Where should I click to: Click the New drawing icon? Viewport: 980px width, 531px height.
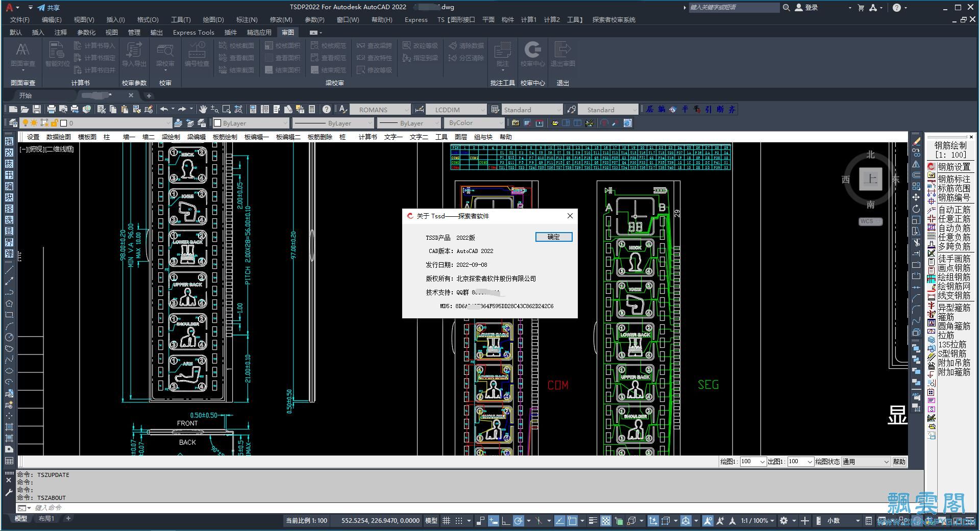[x=13, y=109]
